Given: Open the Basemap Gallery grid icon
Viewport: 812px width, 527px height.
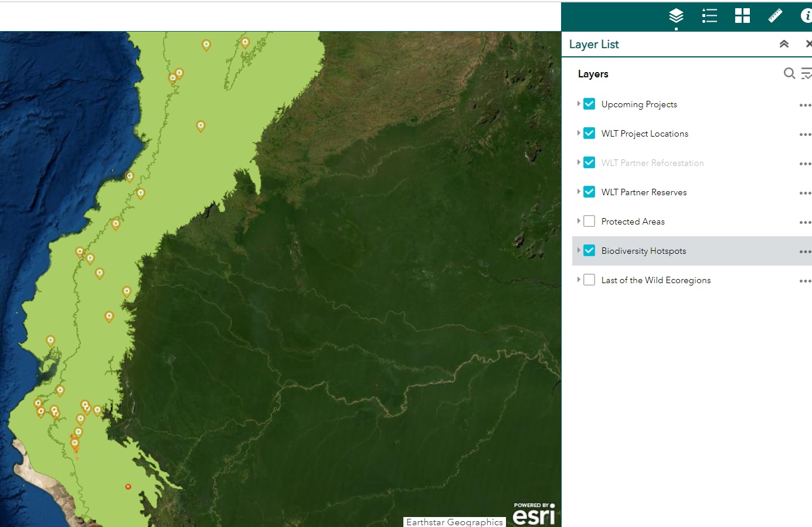Looking at the screenshot, I should pos(742,16).
